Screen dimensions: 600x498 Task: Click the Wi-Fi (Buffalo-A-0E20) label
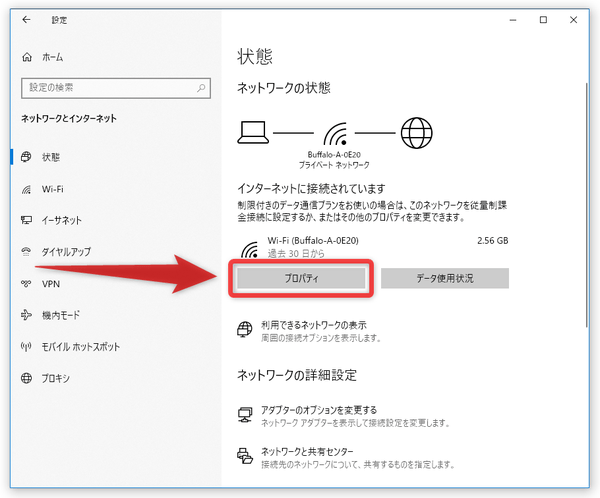[x=313, y=240]
